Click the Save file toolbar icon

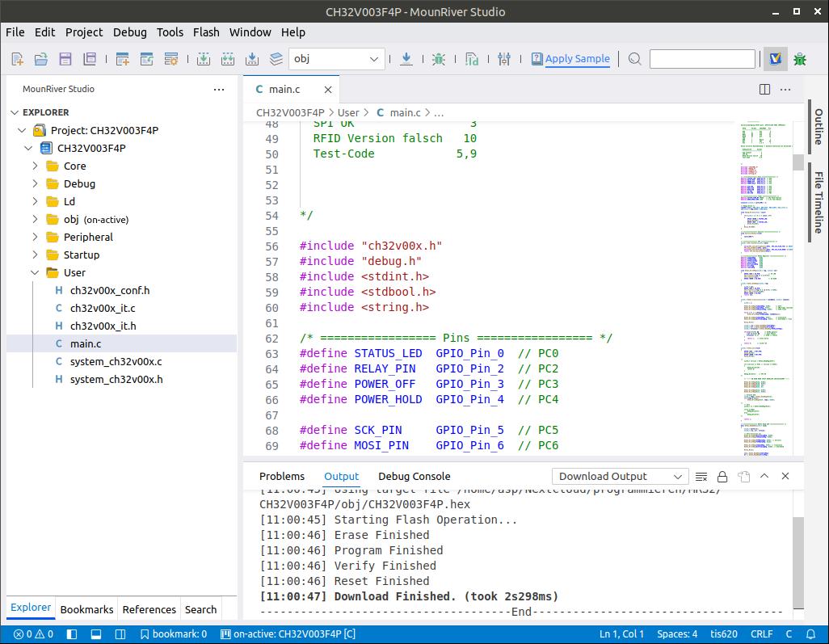click(65, 59)
